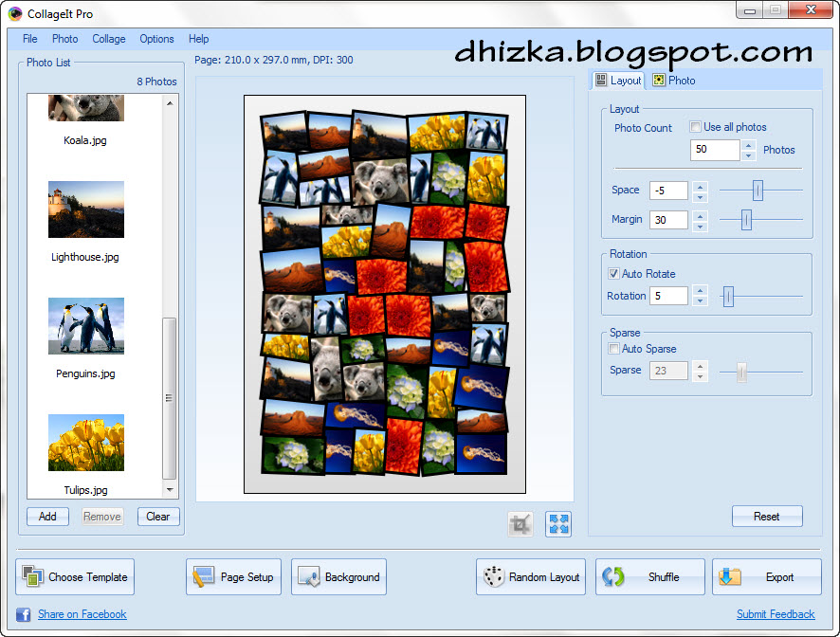Click the fit-to-window arrows icon
The image size is (840, 637).
point(558,523)
